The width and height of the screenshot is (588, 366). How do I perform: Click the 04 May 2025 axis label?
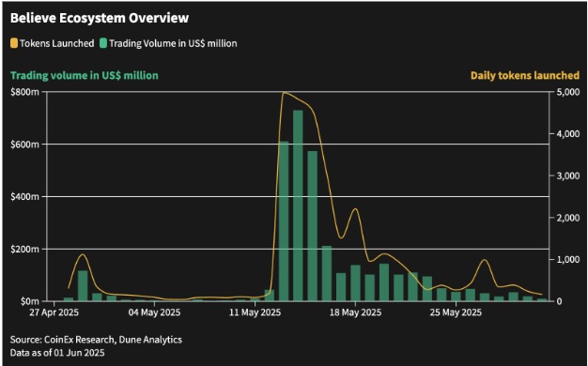[x=154, y=313]
